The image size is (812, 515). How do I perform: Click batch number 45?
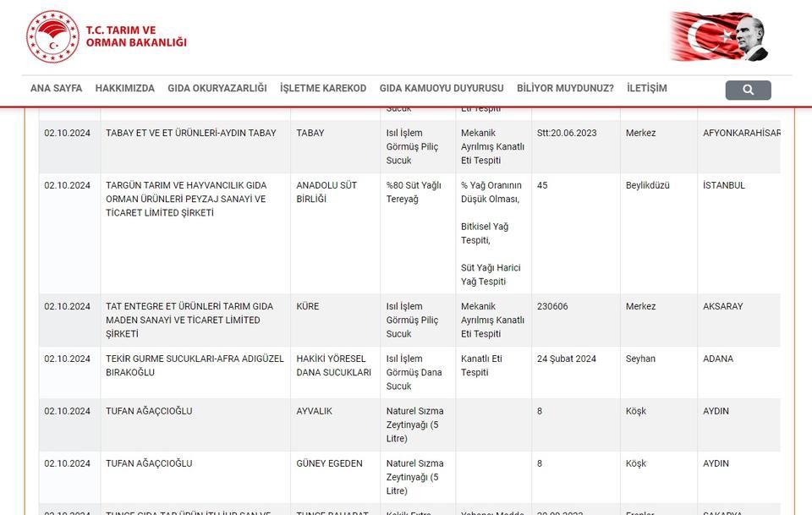coord(542,185)
